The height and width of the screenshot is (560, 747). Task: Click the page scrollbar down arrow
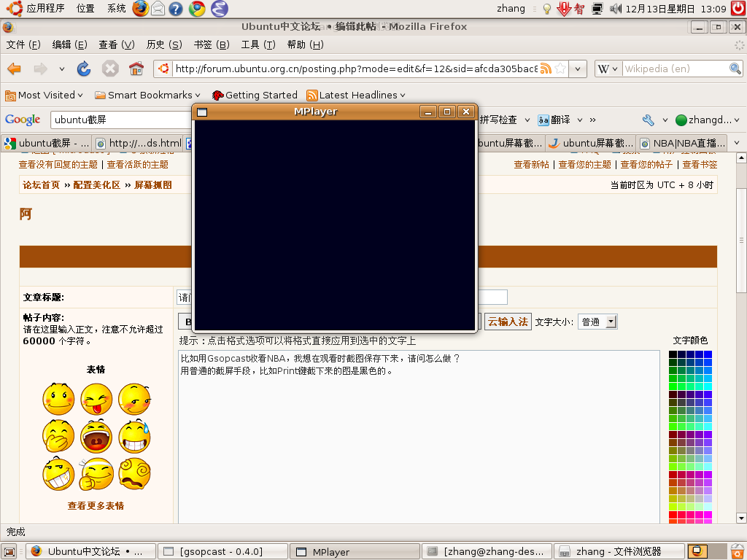click(741, 518)
